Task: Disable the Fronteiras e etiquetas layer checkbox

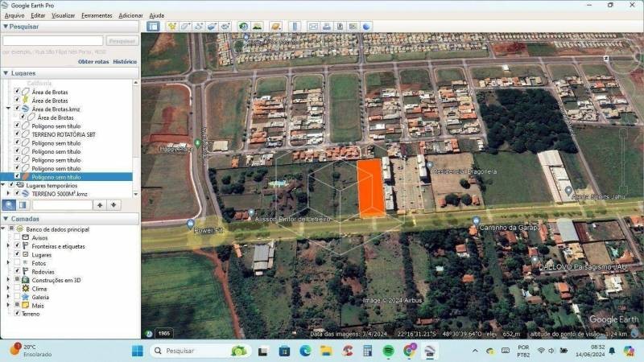Action: pos(17,245)
